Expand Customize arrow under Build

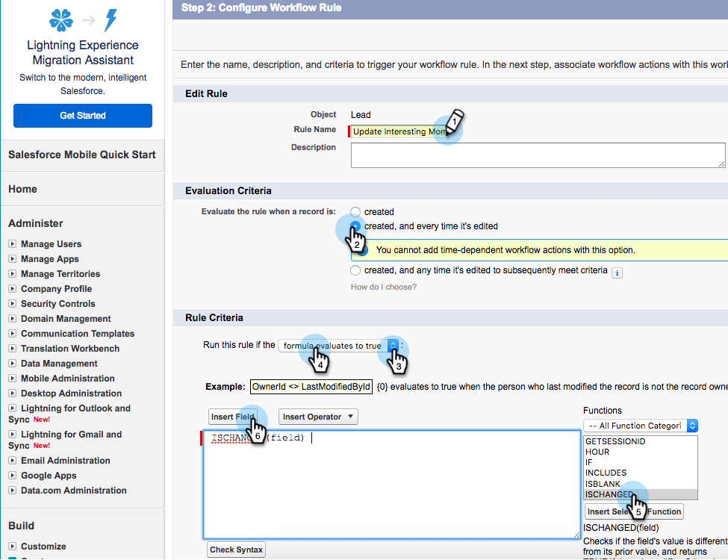[x=13, y=546]
